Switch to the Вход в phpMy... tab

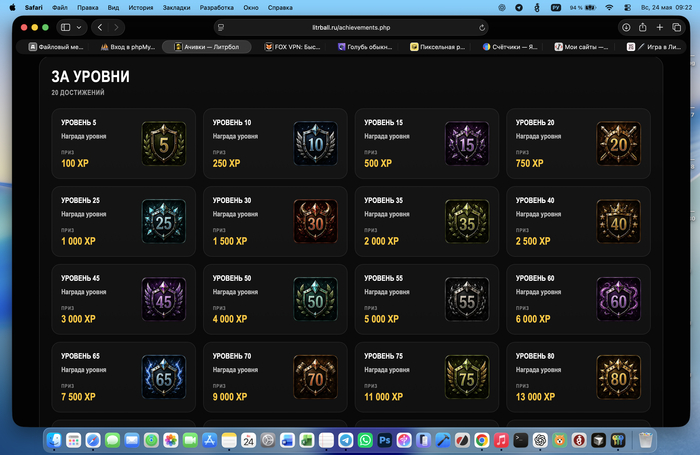[128, 47]
